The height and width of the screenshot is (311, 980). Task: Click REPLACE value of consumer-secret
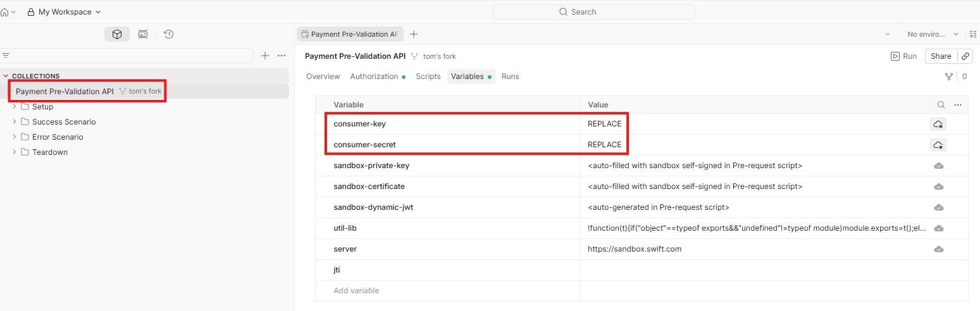605,145
